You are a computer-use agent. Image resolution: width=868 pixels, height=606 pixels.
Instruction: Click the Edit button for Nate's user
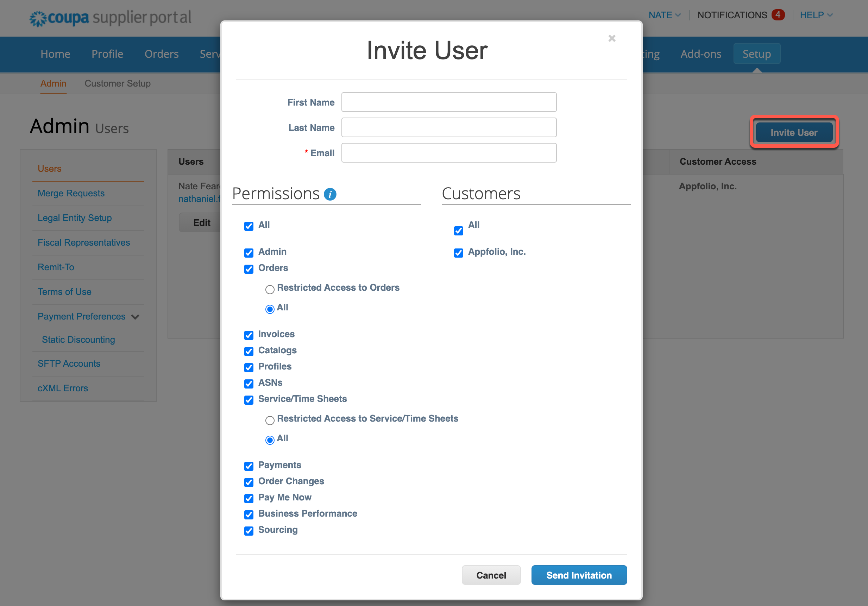point(200,223)
